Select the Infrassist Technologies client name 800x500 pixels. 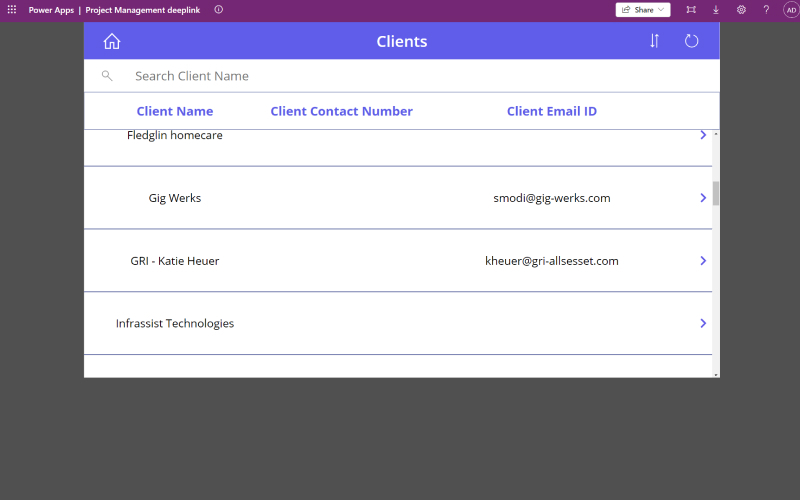(x=174, y=323)
